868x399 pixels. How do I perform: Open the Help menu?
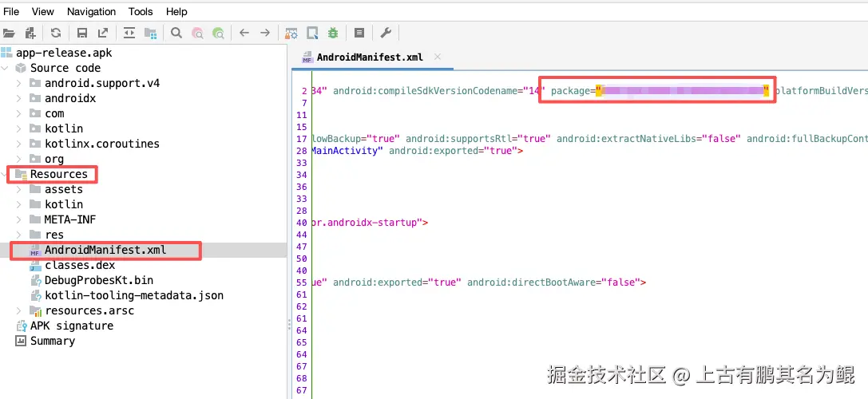tap(176, 12)
